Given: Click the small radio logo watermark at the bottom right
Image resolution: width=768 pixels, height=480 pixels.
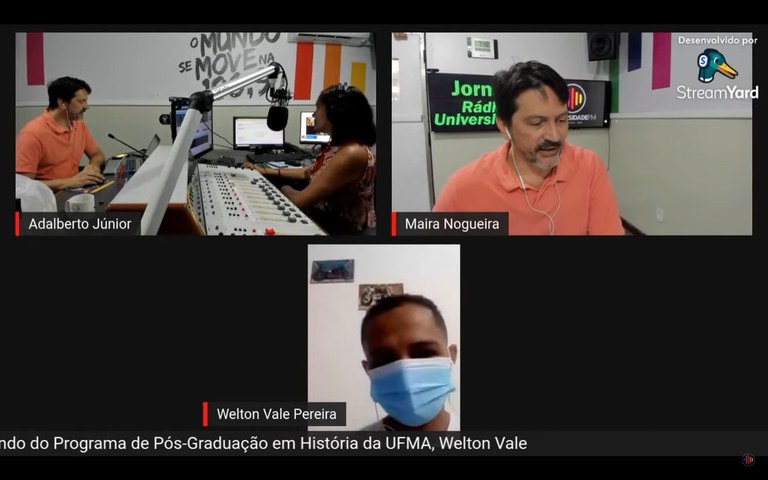Looking at the screenshot, I should (748, 459).
